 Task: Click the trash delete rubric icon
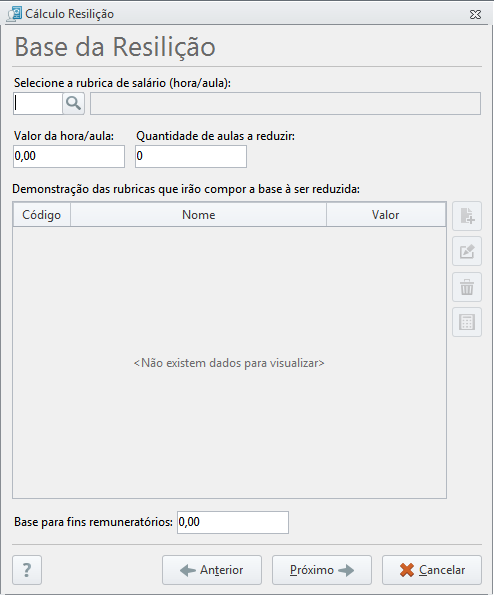(x=467, y=287)
